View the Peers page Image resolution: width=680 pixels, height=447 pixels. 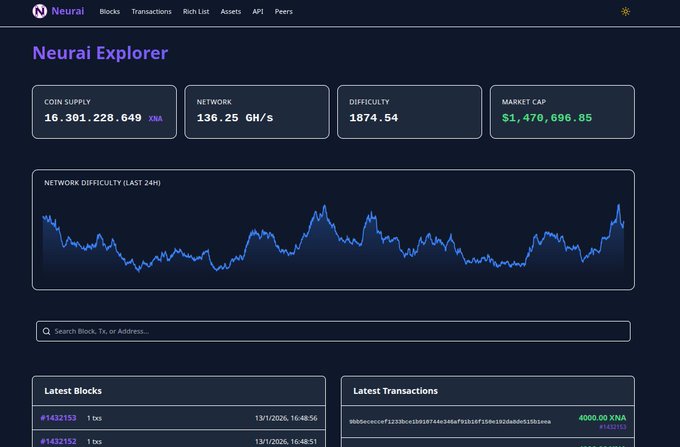click(284, 11)
